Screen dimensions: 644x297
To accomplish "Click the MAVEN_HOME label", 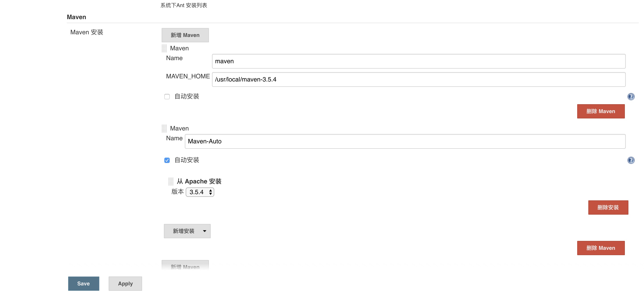I will [188, 76].
